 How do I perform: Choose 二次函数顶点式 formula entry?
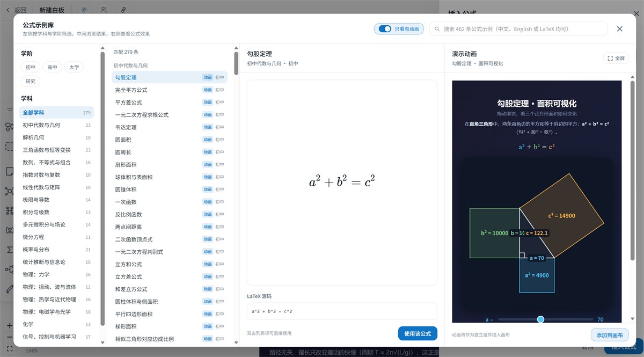coord(170,239)
